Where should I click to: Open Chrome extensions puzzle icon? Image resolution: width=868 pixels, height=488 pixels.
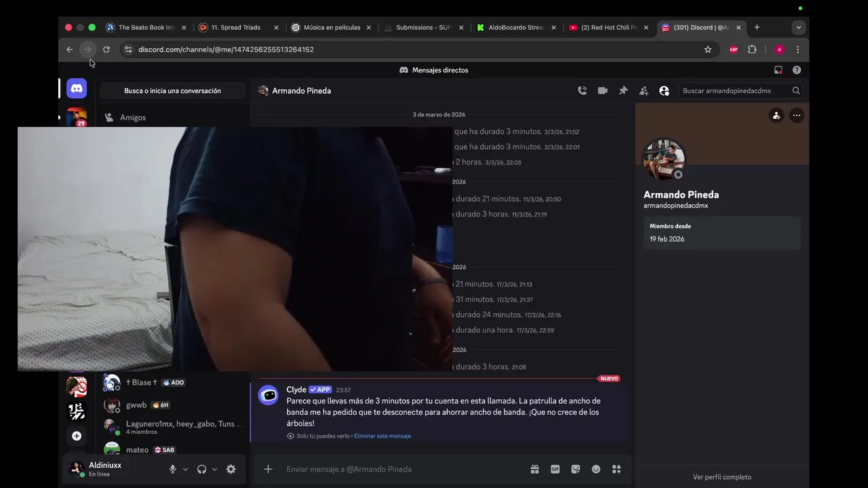752,49
